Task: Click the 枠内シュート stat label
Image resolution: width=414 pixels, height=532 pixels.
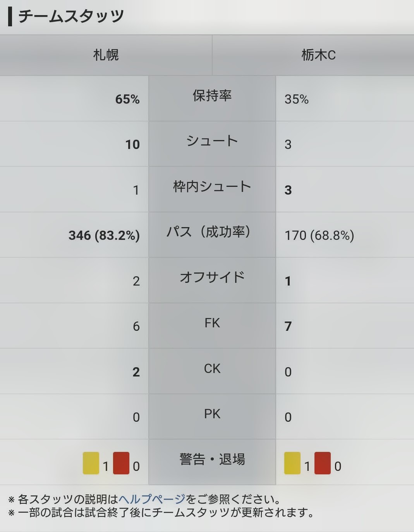Action: tap(212, 186)
